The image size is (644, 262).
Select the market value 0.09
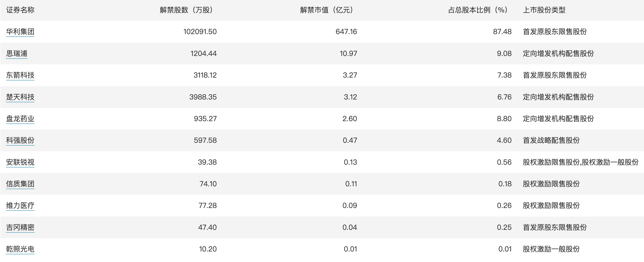(349, 205)
